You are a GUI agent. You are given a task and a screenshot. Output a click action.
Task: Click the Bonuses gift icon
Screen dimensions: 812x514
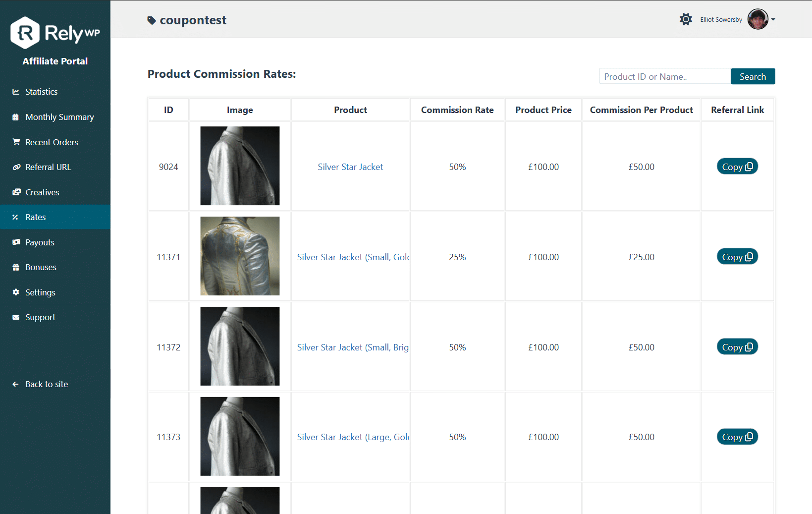pos(16,267)
